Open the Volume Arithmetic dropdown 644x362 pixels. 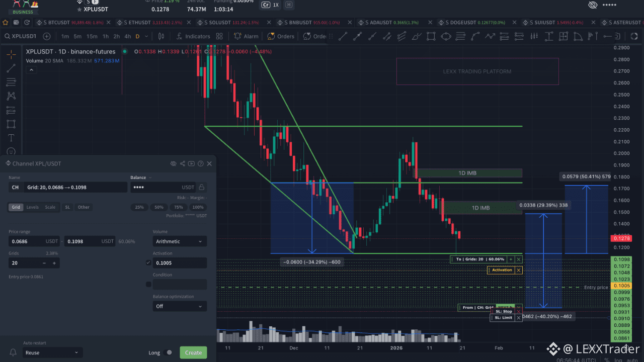[x=180, y=241]
